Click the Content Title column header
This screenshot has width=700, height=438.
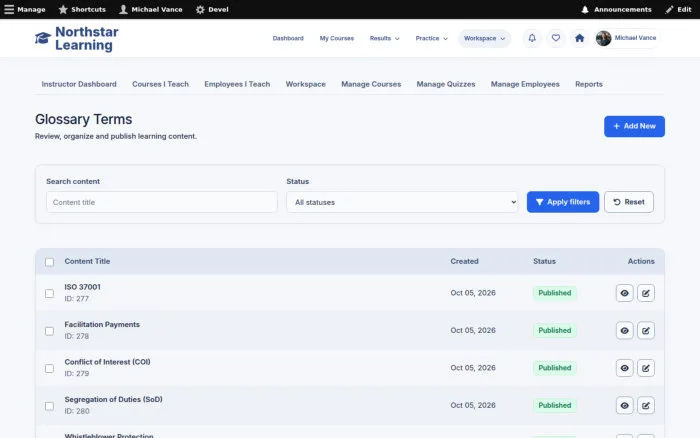87,261
